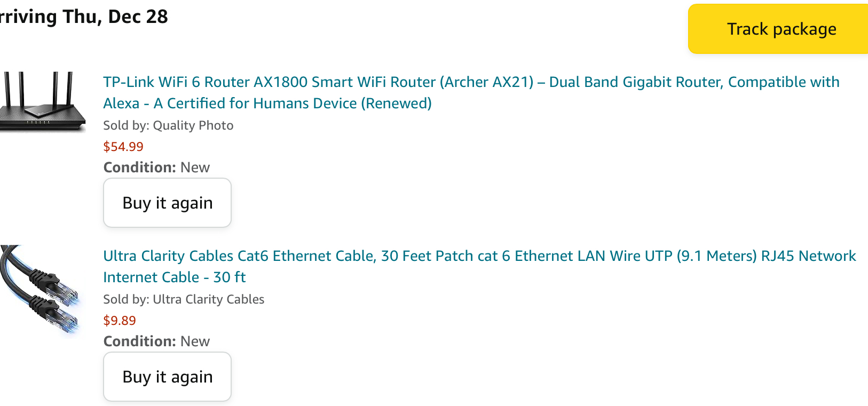Click the router's Condition: New text
Screen dimensions: 868x406
point(156,168)
